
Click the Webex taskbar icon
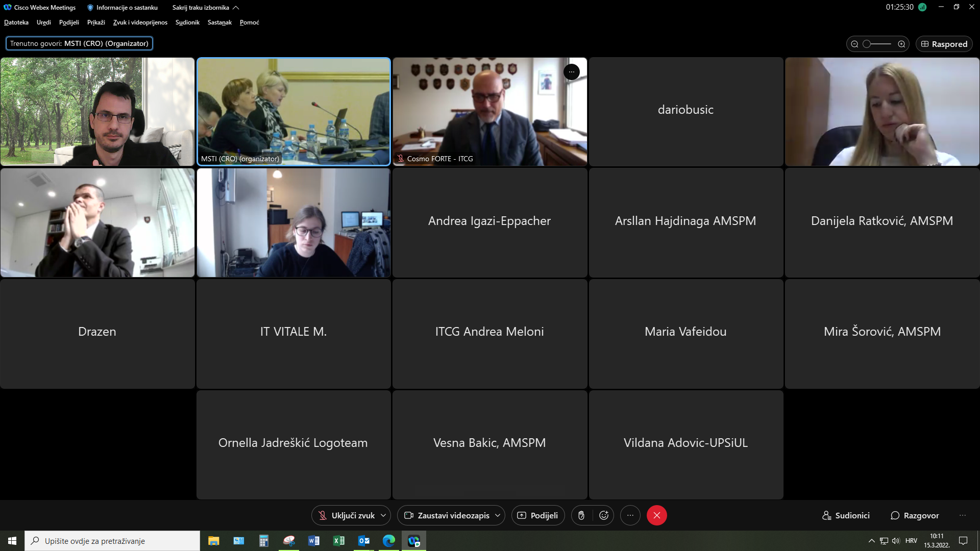(414, 541)
